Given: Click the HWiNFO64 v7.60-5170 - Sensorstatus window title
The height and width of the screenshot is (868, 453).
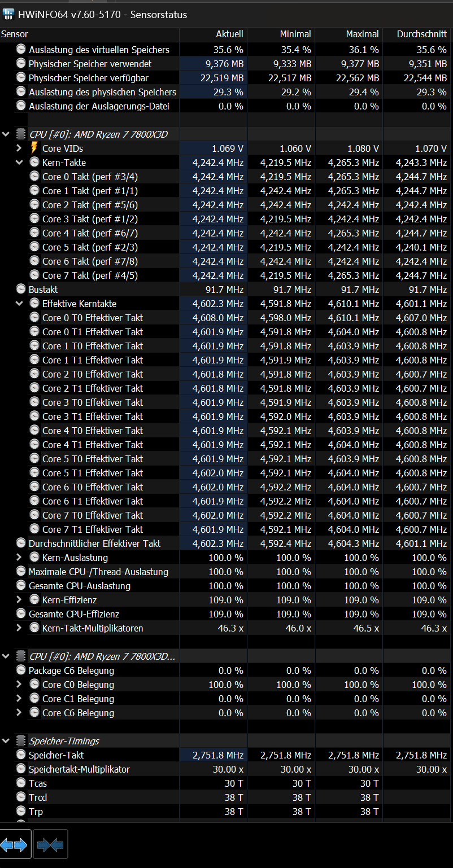Looking at the screenshot, I should tap(103, 15).
